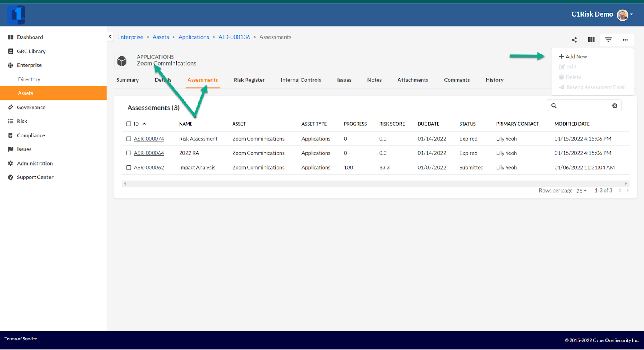Viewport: 644px width, 350px height.
Task: Switch to the Issues tab
Action: 344,80
